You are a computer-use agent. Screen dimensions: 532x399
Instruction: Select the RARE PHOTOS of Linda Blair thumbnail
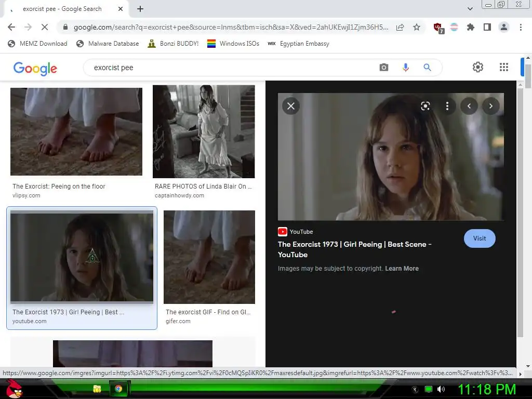204,131
